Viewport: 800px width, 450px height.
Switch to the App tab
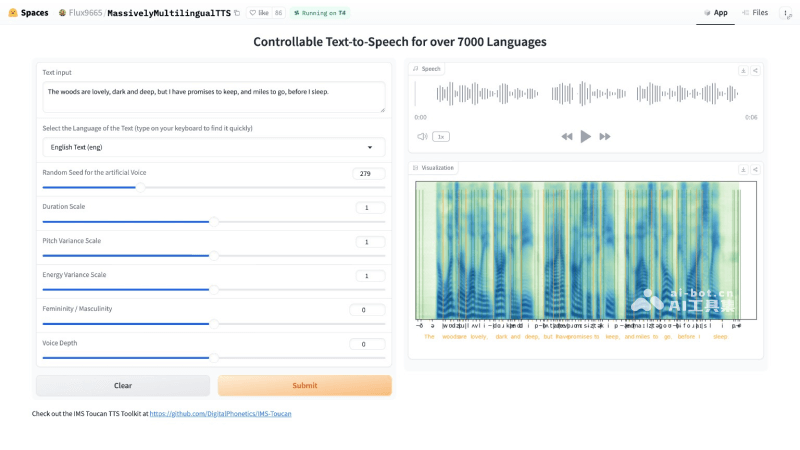(x=714, y=13)
